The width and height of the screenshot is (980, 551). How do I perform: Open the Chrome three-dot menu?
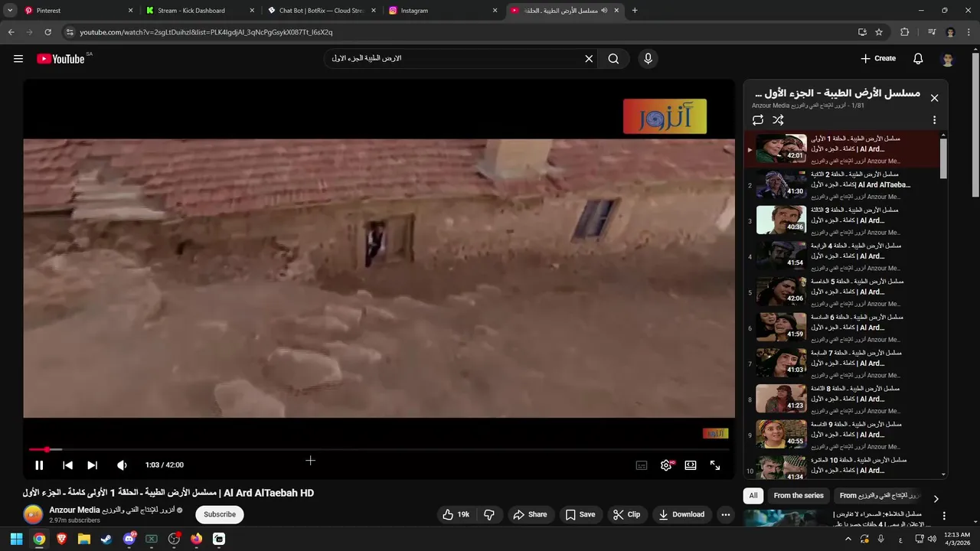tap(969, 32)
